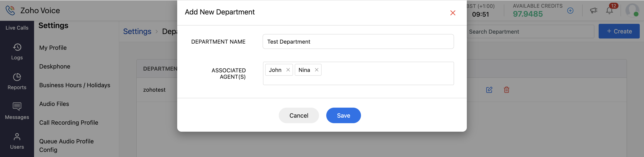644x157 pixels.
Task: Close the Add New Department dialog
Action: 453,13
